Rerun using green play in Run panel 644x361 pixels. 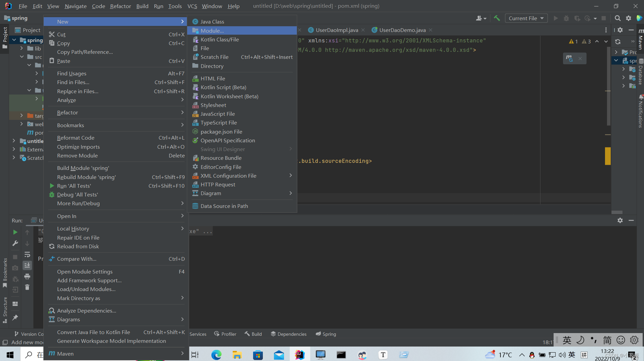click(x=15, y=232)
